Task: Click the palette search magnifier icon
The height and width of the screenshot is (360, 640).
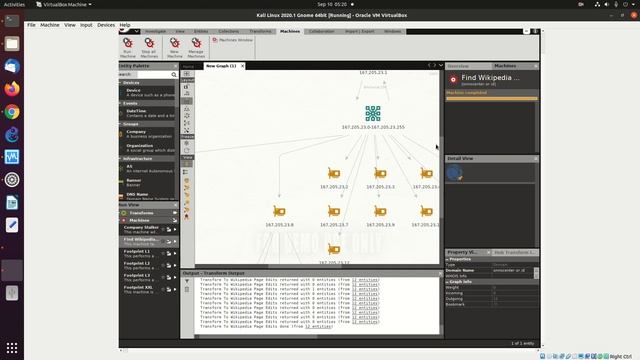Action: pyautogui.click(x=174, y=75)
